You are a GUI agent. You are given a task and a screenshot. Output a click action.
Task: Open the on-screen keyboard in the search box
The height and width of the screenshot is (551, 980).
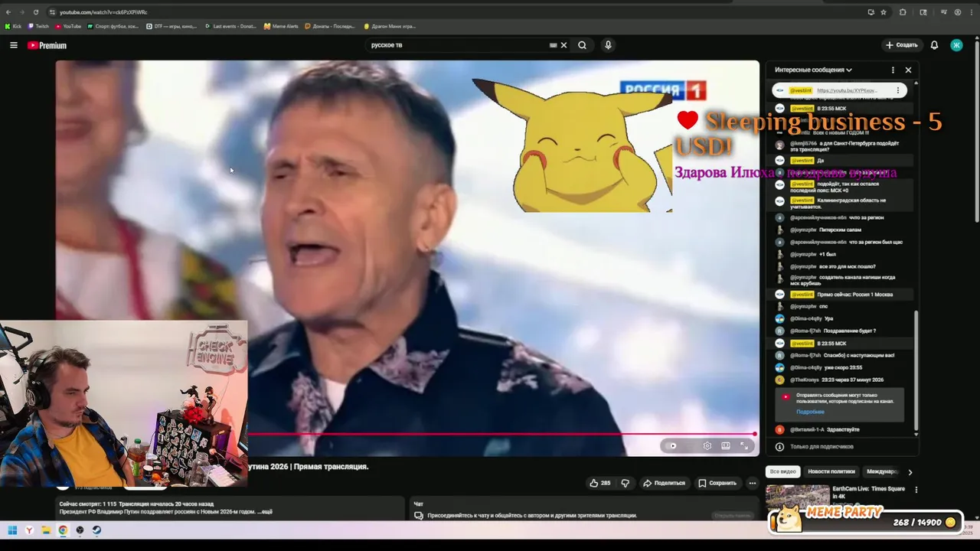pos(553,45)
